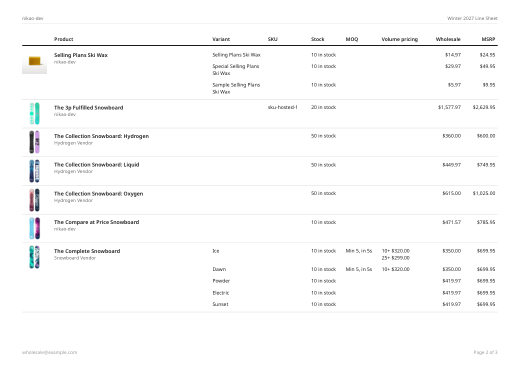Open the Oxygen snowboard thumbnail
The height and width of the screenshot is (368, 520).
click(x=34, y=200)
